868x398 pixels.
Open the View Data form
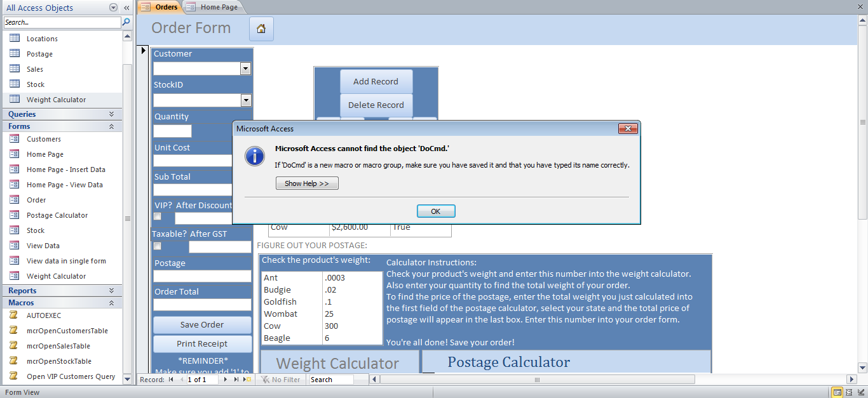pos(61,246)
